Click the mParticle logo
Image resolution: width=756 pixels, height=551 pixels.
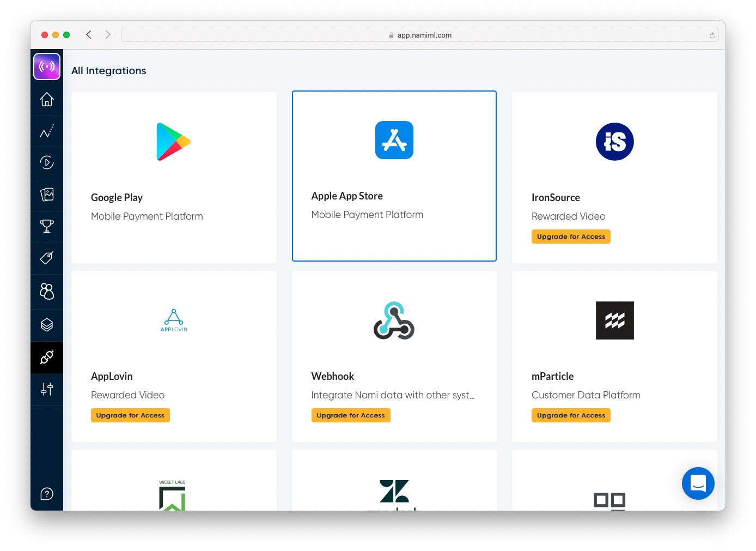(615, 320)
